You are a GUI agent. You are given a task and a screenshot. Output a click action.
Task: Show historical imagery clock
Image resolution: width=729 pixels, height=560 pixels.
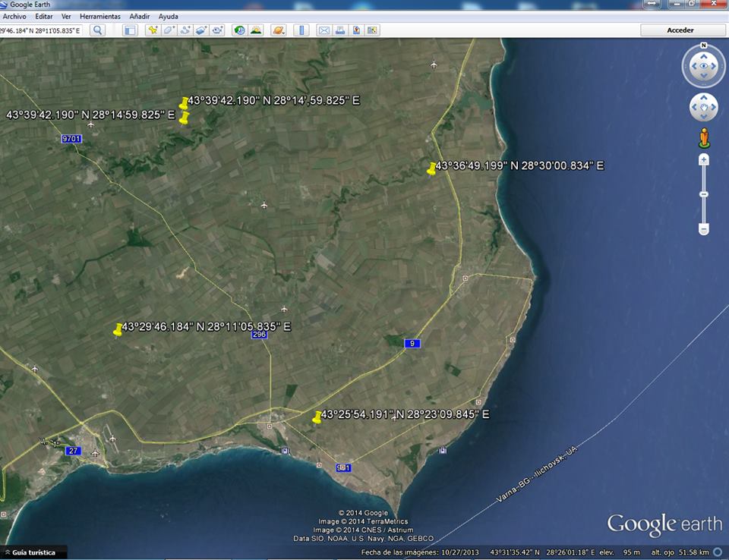[x=240, y=30]
